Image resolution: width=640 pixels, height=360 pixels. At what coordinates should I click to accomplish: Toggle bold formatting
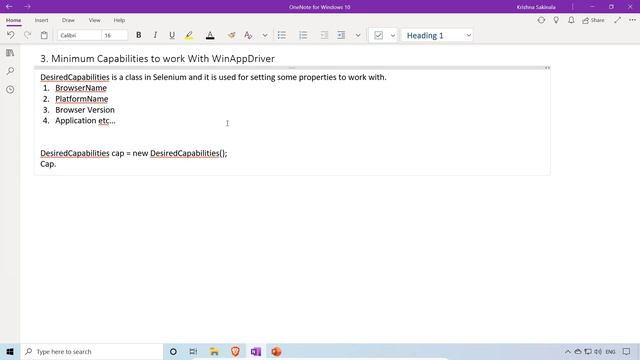pyautogui.click(x=139, y=36)
